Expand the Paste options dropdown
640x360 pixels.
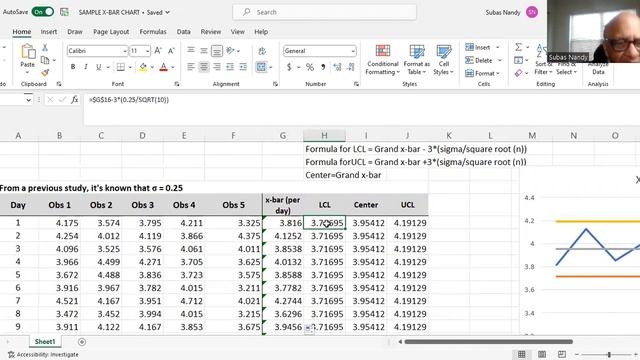(27, 73)
